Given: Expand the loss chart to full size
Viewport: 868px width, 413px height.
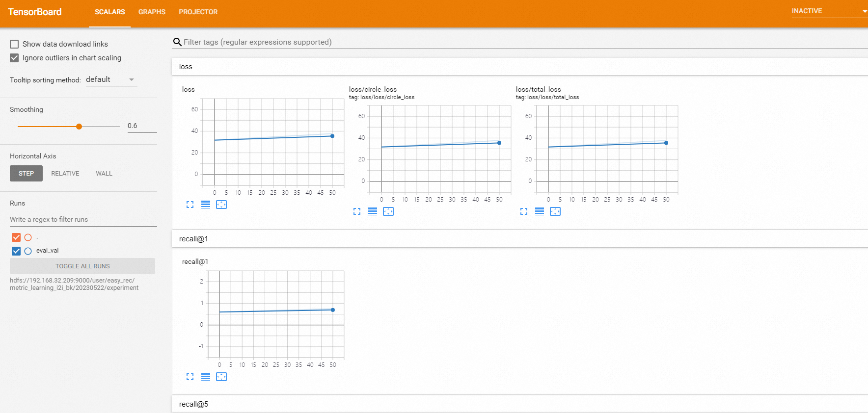Looking at the screenshot, I should click(x=190, y=205).
